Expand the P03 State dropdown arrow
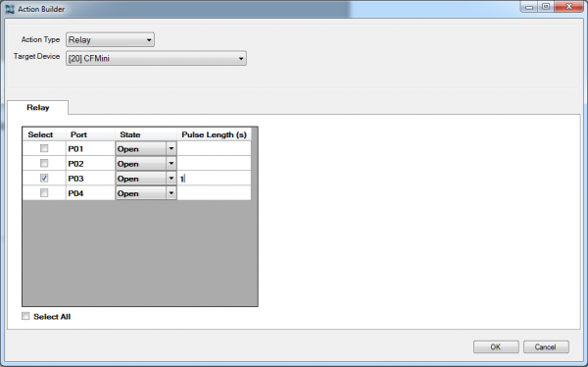This screenshot has width=588, height=367. (x=171, y=178)
